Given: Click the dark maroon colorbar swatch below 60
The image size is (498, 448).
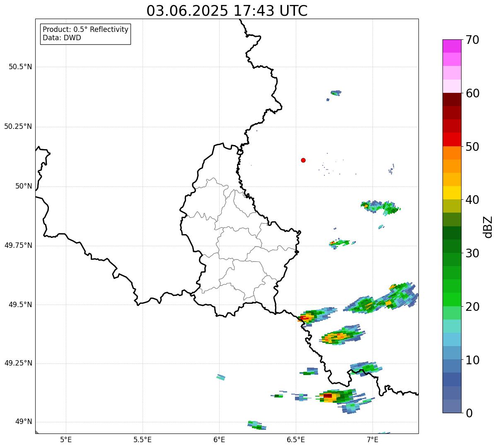Looking at the screenshot, I should point(452,99).
